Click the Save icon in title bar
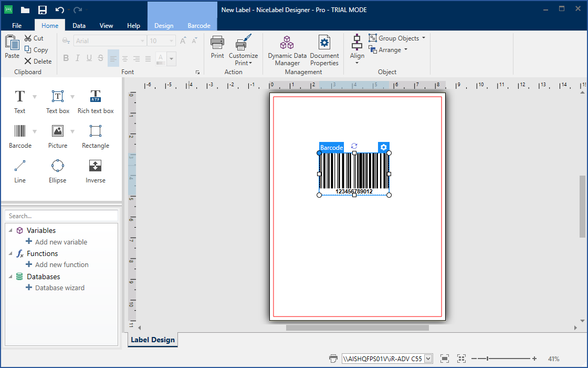 [x=43, y=10]
